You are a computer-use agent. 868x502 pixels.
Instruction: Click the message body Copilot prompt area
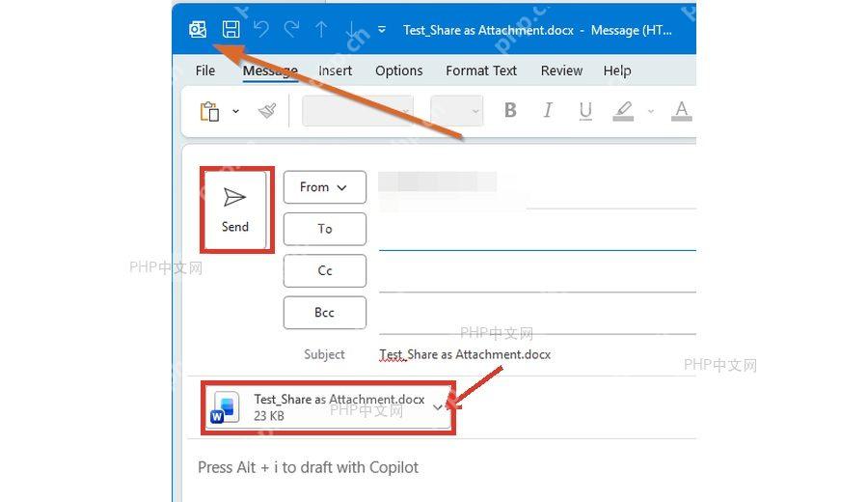coord(308,467)
